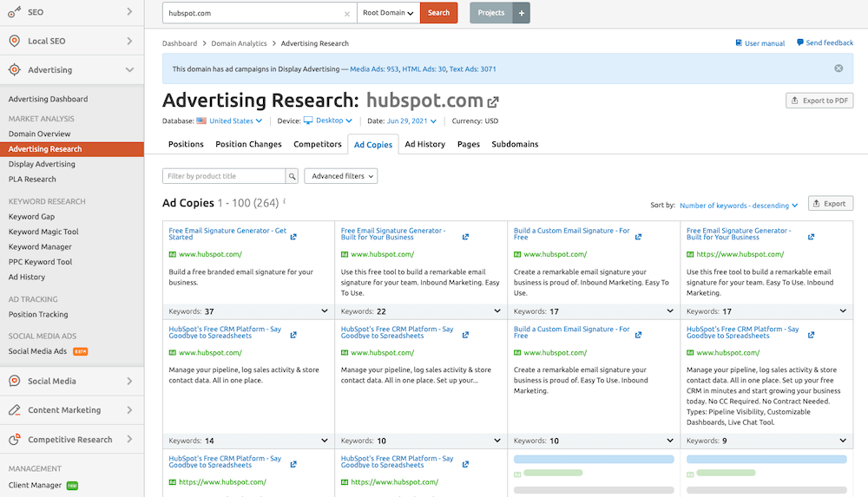Viewport: 868px width, 497px height.
Task: Expand the Local SEO section chevron
Action: coord(129,41)
